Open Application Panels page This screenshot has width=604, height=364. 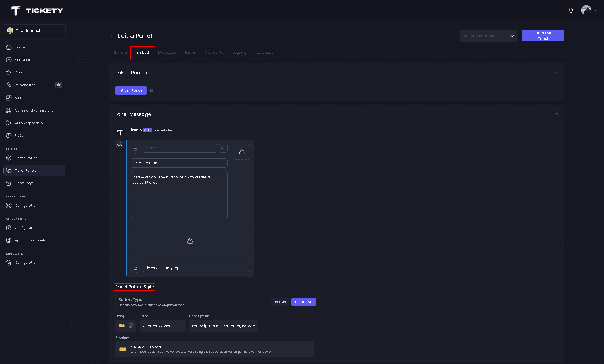click(34, 240)
